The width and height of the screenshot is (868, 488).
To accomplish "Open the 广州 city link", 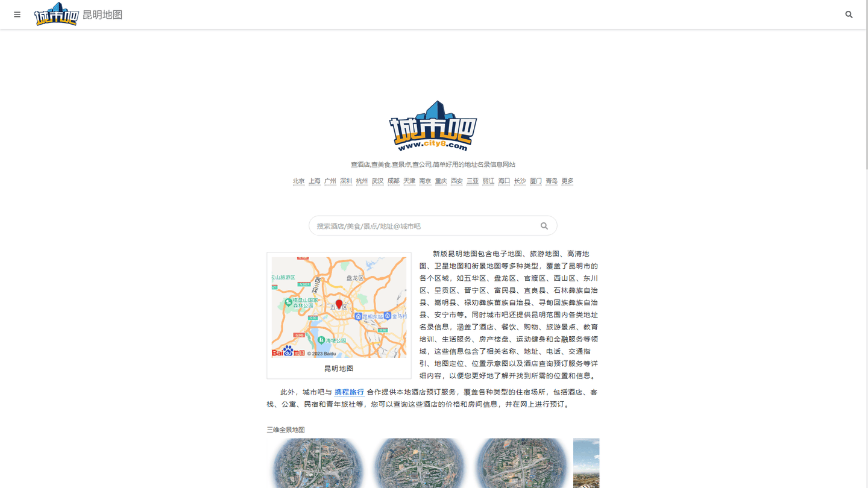I will coord(330,181).
